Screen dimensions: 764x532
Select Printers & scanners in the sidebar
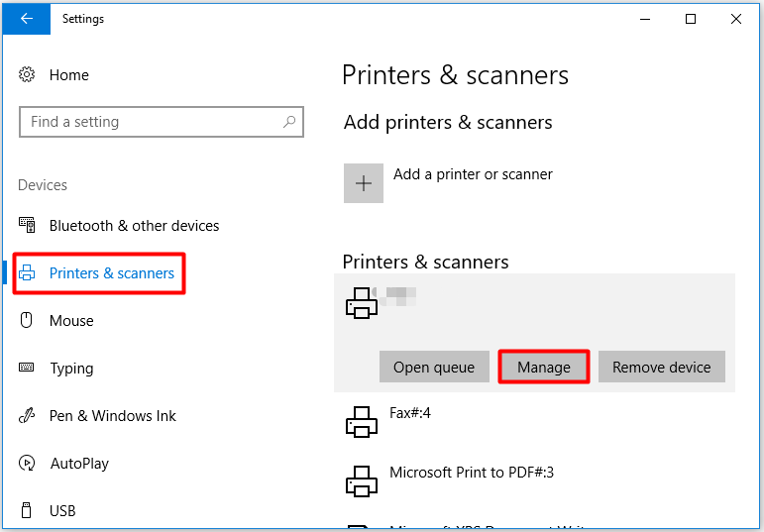(x=112, y=273)
